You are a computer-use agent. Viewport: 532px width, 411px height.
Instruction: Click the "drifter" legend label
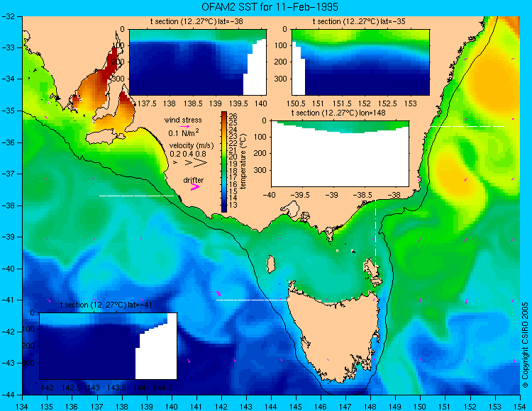[x=194, y=180]
